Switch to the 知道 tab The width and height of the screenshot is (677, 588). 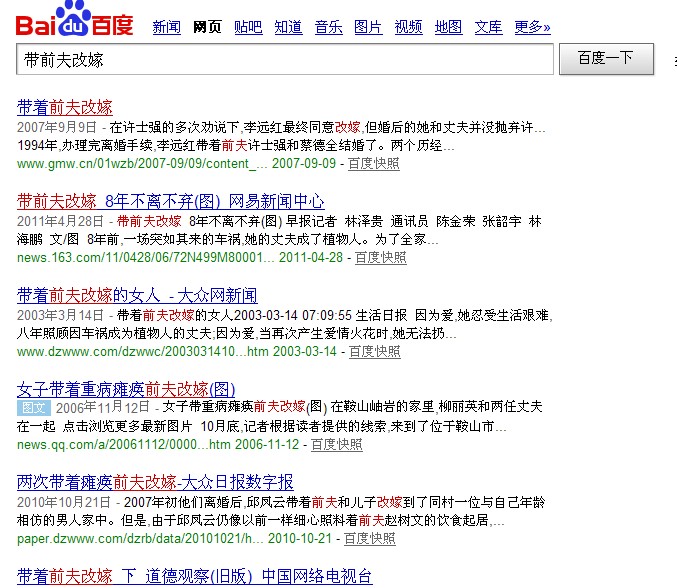point(288,27)
